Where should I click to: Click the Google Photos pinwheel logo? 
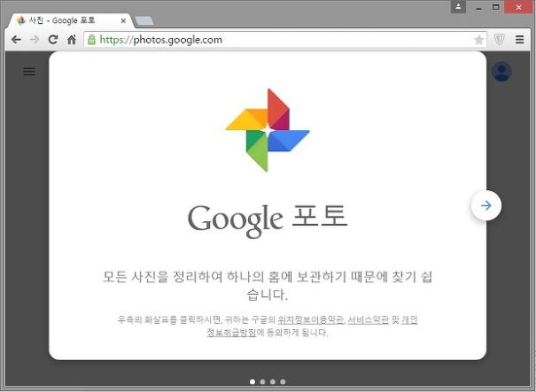tap(268, 130)
